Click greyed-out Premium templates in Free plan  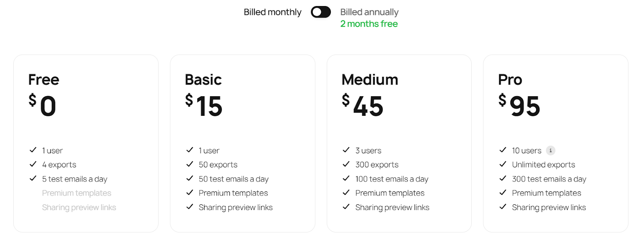pos(76,193)
